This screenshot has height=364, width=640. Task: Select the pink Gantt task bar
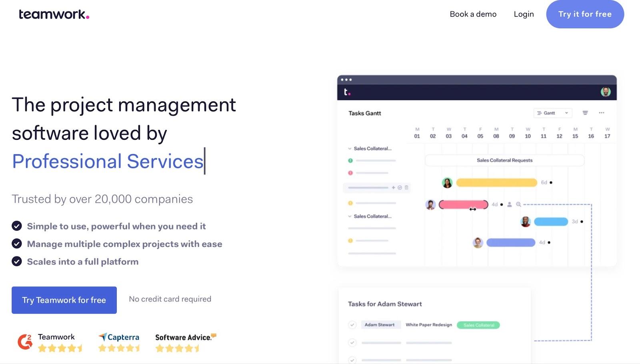(464, 205)
